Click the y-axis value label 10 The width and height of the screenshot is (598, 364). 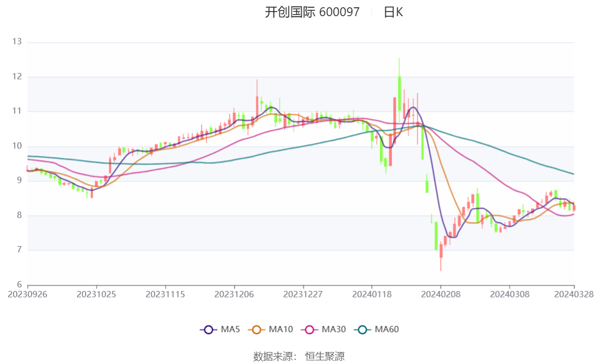[17, 146]
